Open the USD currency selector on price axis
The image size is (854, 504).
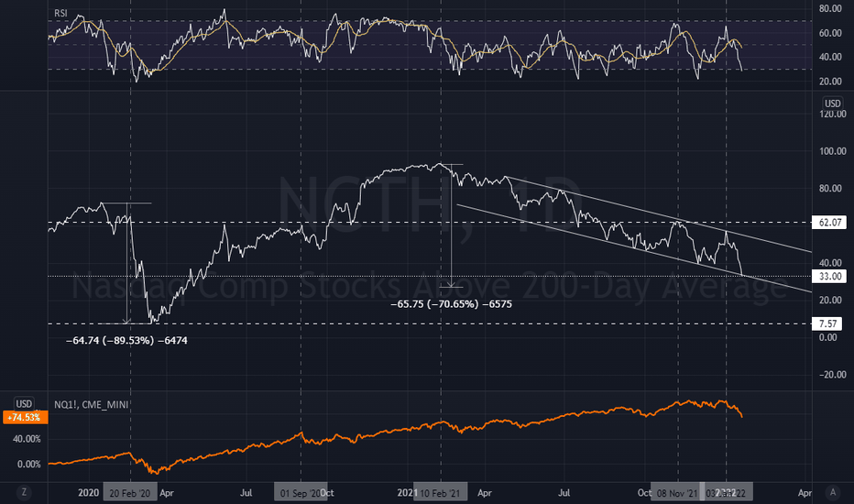(x=832, y=104)
